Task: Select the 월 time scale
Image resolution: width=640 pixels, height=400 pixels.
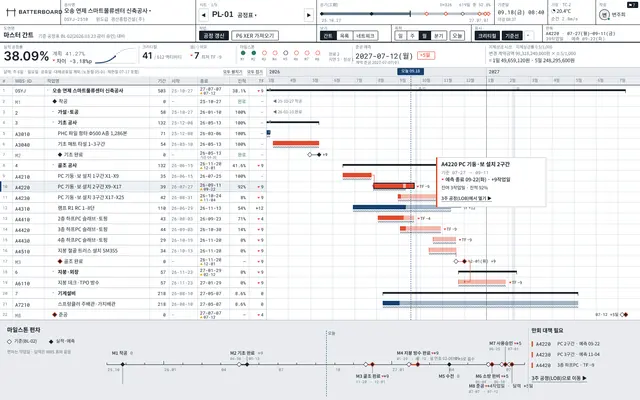Action: coord(424,36)
